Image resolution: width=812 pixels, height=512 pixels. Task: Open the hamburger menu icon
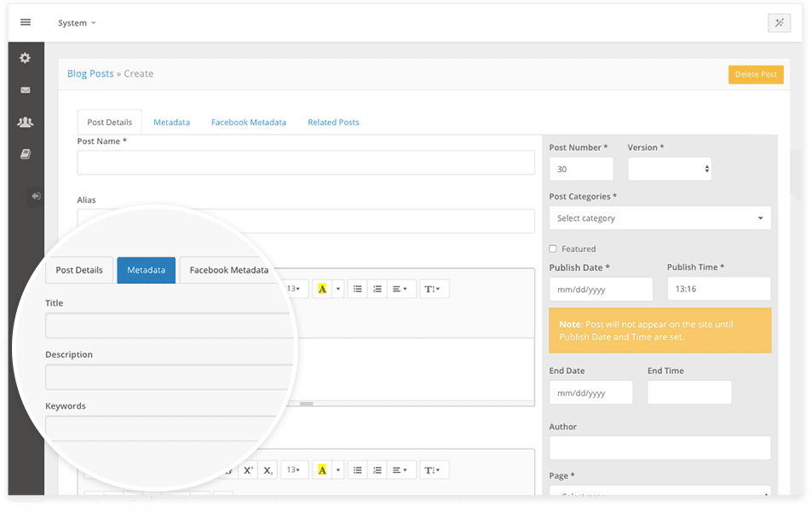26,22
